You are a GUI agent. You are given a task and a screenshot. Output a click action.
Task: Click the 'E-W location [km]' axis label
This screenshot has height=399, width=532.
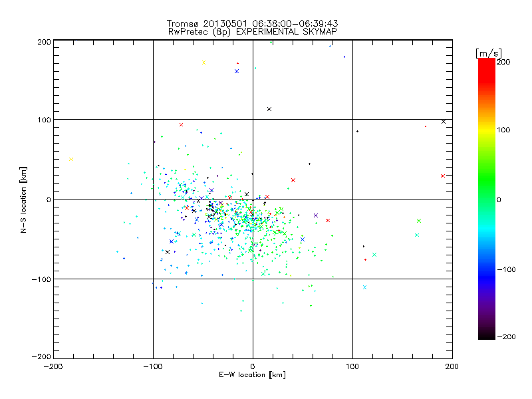click(252, 375)
